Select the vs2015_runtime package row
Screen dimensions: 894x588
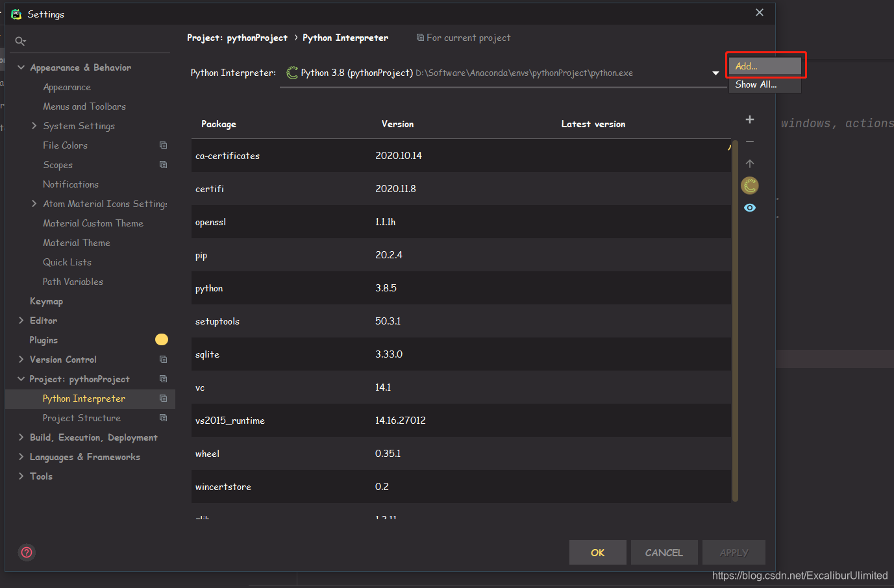click(461, 421)
